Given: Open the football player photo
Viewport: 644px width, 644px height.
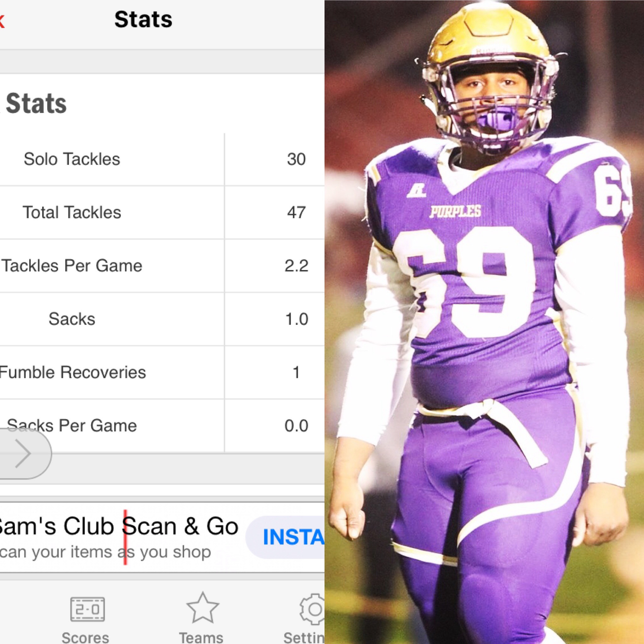Looking at the screenshot, I should 484,322.
